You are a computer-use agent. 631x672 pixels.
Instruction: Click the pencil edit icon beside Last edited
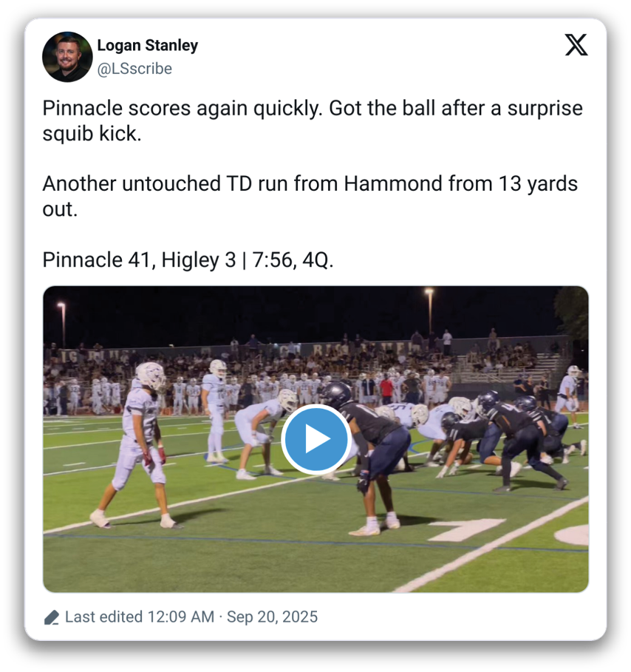[x=51, y=617]
